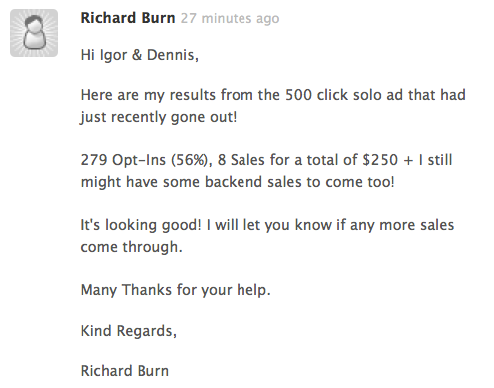Viewport: 494px width, 388px height.
Task: Click the '$250' total amount
Action: (380, 160)
